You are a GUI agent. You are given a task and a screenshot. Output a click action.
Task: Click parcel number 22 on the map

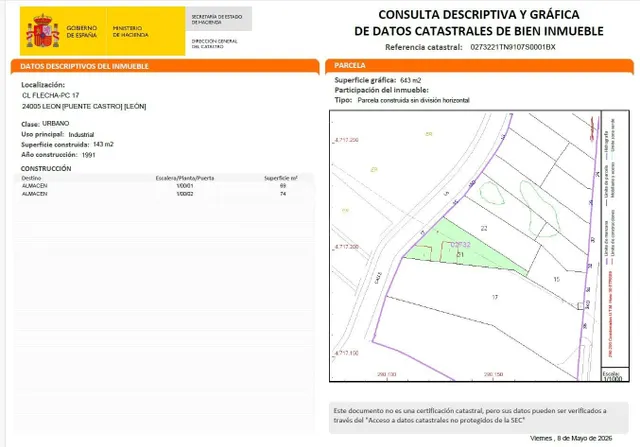click(x=484, y=229)
